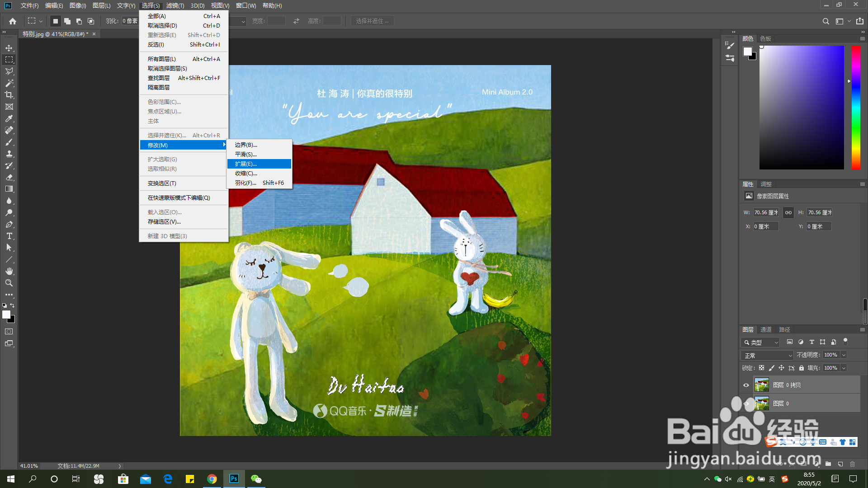This screenshot has height=488, width=868.
Task: Toggle lock position in Layers panel
Action: 781,368
